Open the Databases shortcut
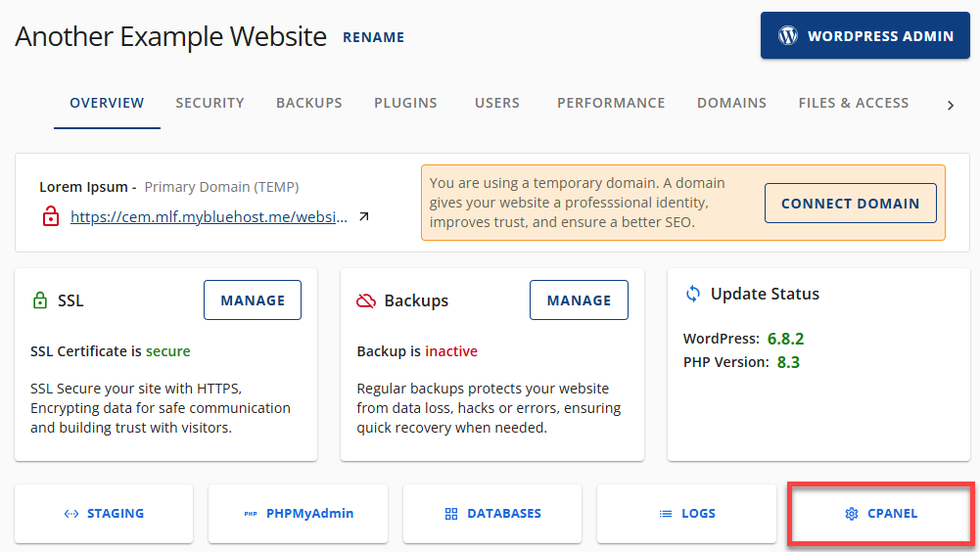 click(x=491, y=514)
